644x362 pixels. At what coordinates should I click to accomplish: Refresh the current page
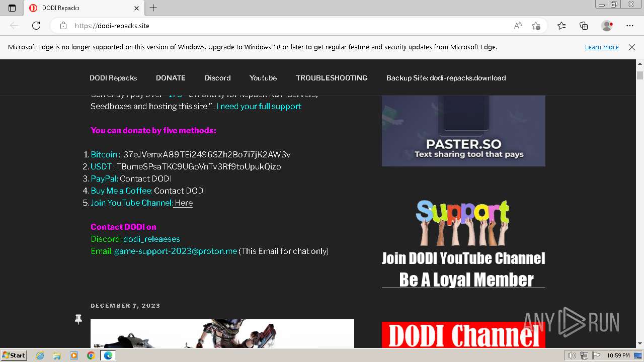pyautogui.click(x=36, y=26)
